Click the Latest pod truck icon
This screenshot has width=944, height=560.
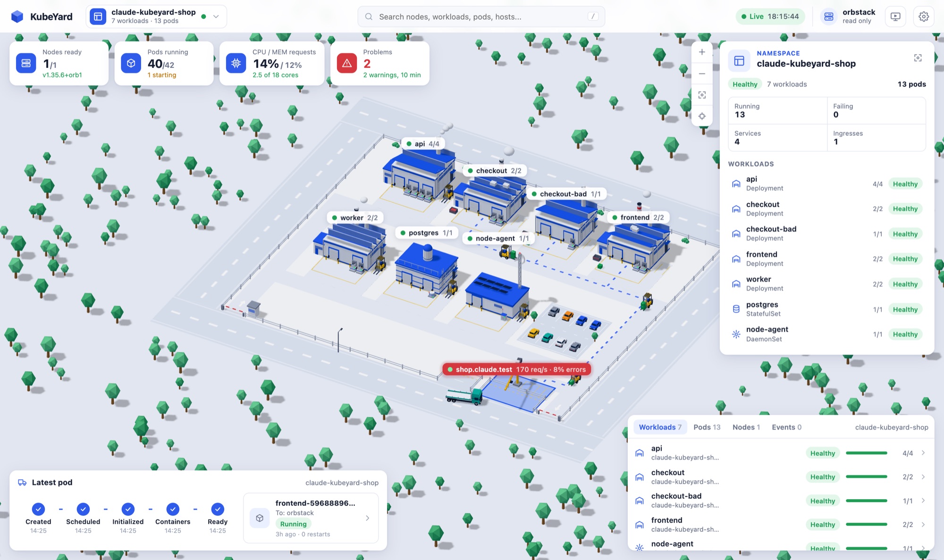point(22,482)
